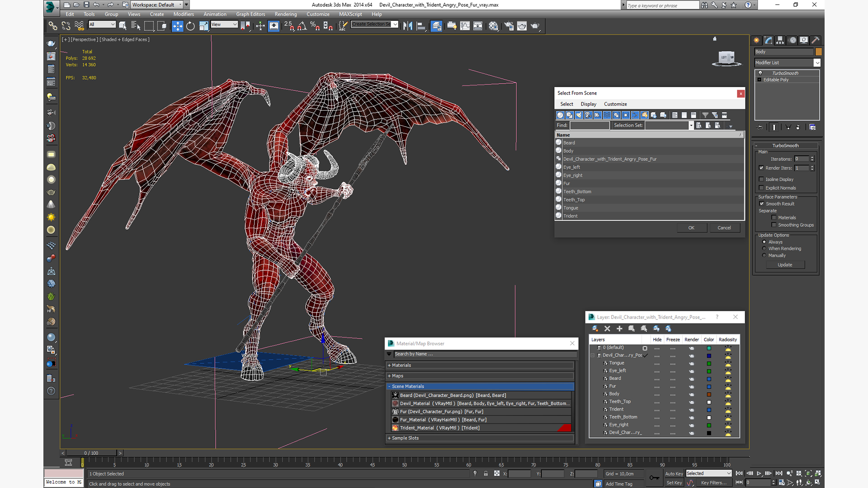Click the Select by Name toolbar icon

[136, 26]
